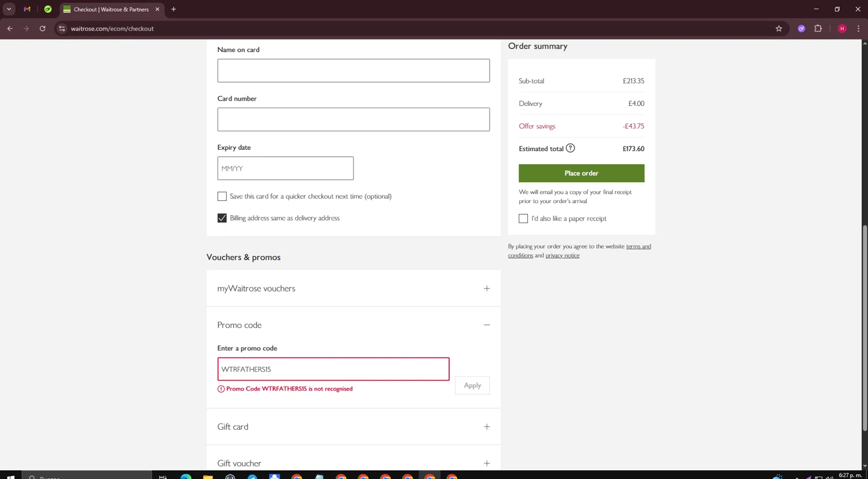The width and height of the screenshot is (868, 479).
Task: Expand the Gift card section
Action: (x=487, y=427)
